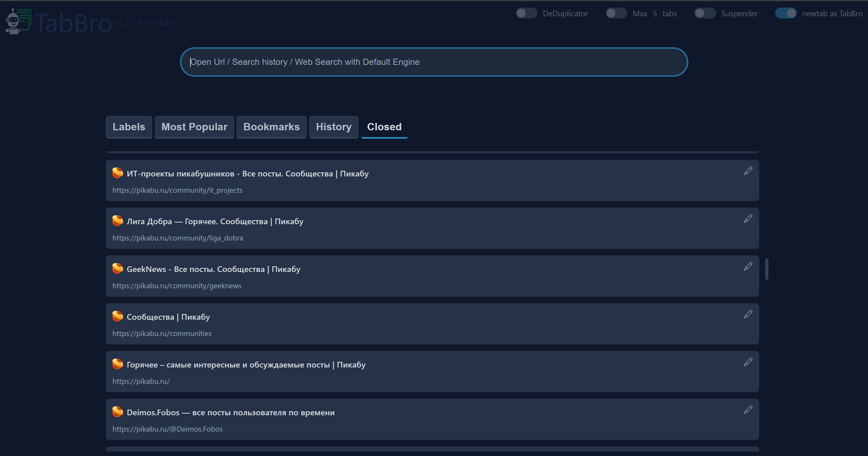Click the list's vertical scrollbar thumb
The image size is (868, 456).
point(767,269)
